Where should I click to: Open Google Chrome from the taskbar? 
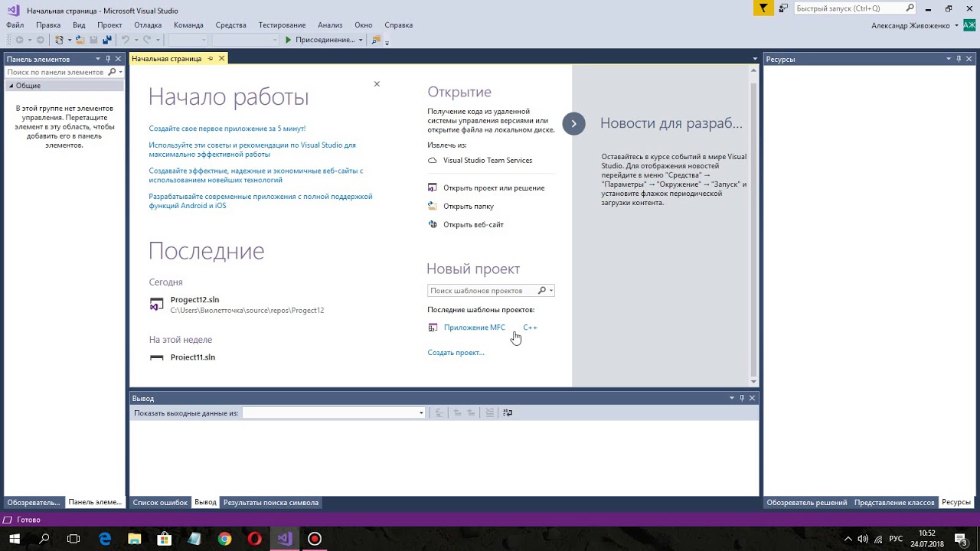tap(224, 539)
